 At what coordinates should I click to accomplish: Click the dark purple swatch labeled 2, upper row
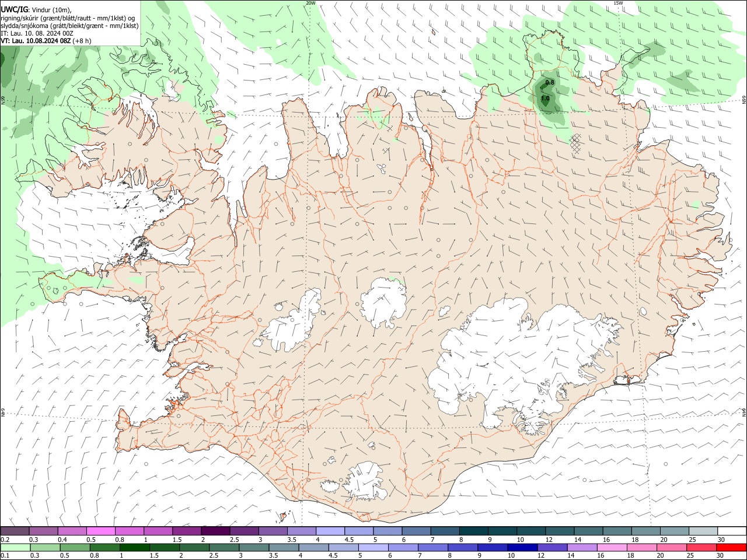(215, 531)
